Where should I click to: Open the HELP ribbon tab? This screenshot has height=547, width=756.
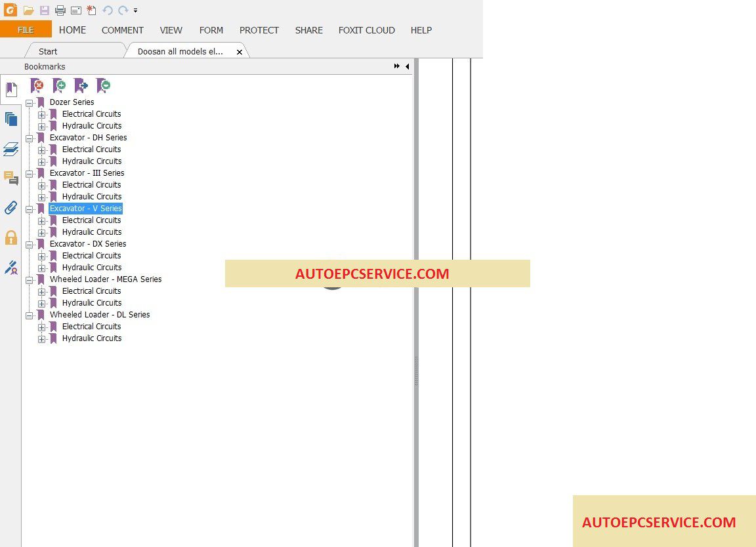click(x=421, y=30)
